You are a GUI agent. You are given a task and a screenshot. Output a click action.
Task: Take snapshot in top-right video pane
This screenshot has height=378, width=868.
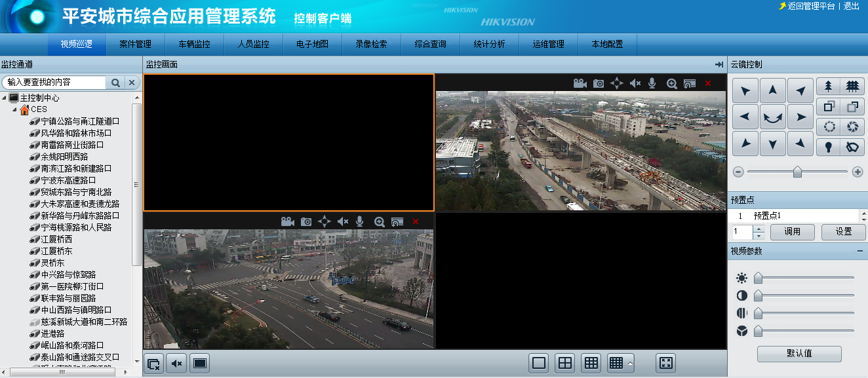[x=599, y=83]
